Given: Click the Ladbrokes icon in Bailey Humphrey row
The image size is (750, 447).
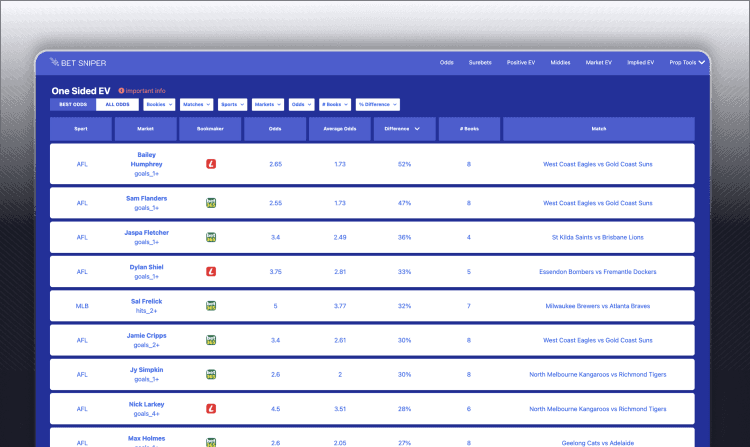Looking at the screenshot, I should pyautogui.click(x=211, y=164).
